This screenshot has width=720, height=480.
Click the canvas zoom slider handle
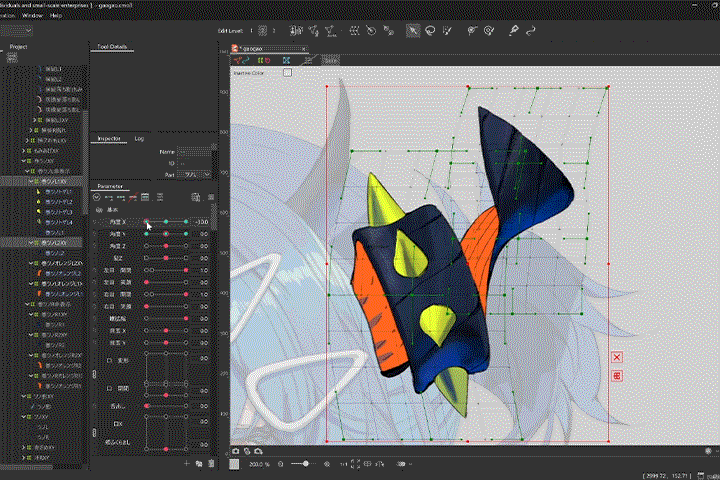pos(305,464)
